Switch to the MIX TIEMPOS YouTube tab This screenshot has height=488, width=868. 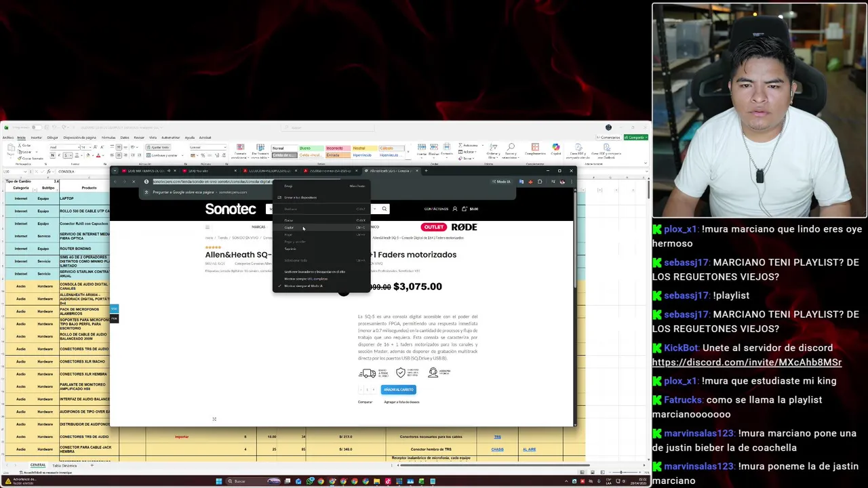coord(148,171)
